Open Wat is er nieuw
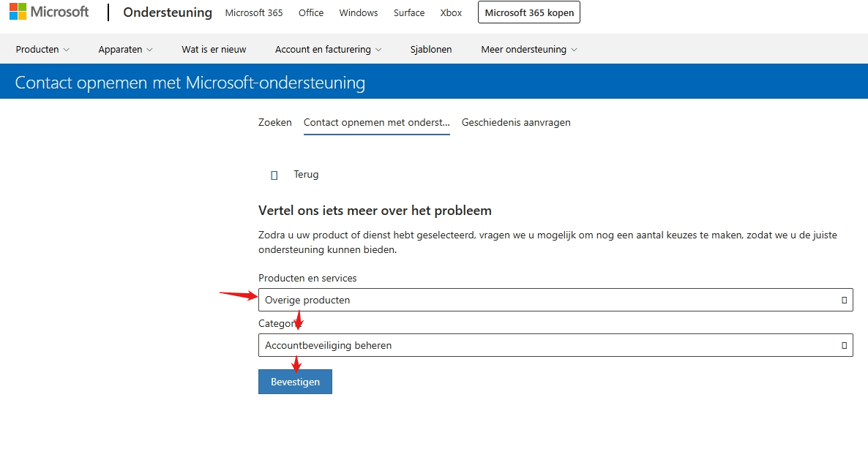Image resolution: width=868 pixels, height=476 pixels. [x=214, y=49]
